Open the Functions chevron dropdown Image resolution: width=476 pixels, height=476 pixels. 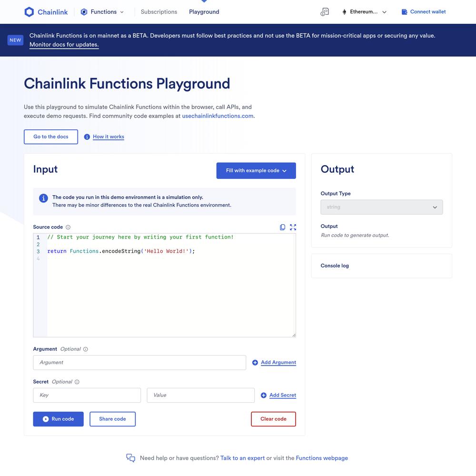(x=122, y=12)
